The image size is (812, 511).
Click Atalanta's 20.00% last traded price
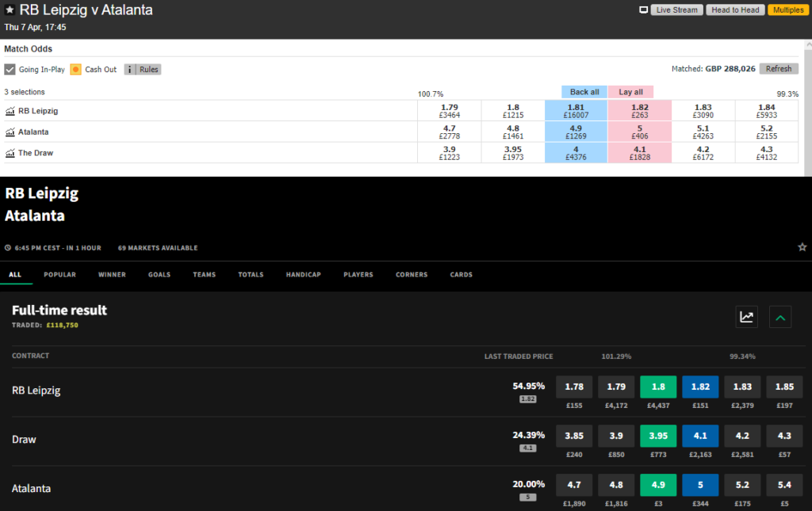click(x=529, y=485)
